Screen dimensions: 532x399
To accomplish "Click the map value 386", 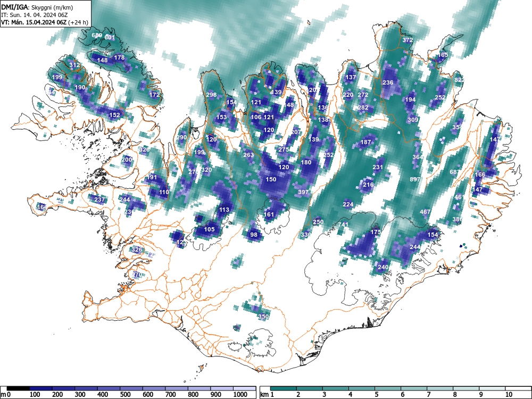I will [x=458, y=220].
